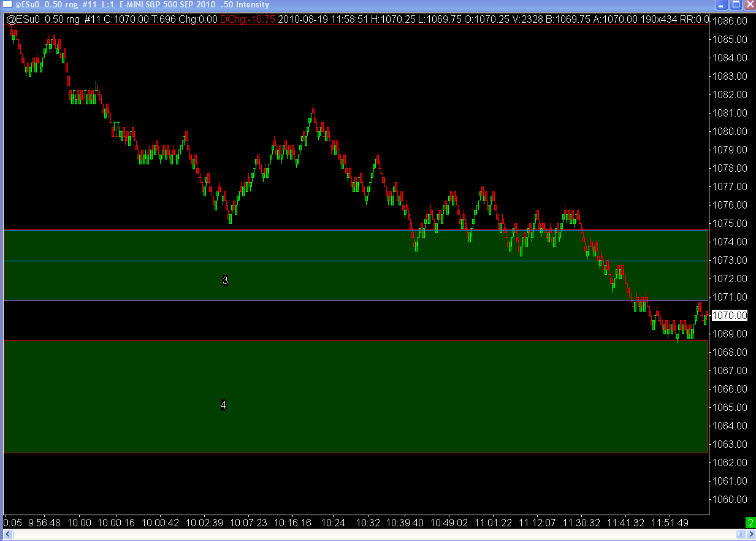The height and width of the screenshot is (541, 756).
Task: Click the 11:01:22 time axis label
Action: (x=494, y=523)
